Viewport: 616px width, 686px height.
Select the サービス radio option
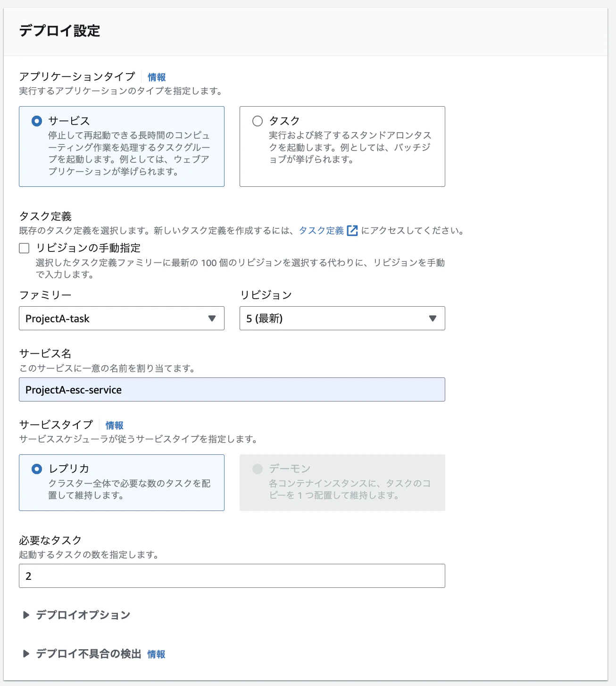pos(37,121)
